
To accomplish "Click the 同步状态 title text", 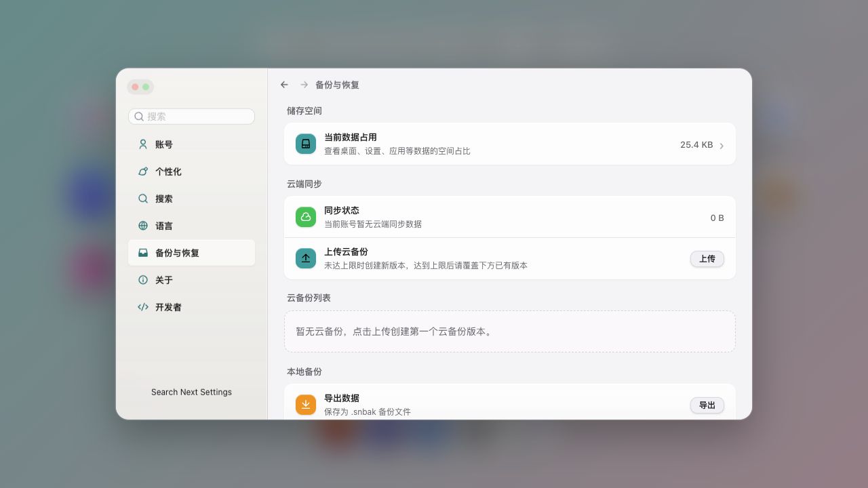I will (342, 211).
